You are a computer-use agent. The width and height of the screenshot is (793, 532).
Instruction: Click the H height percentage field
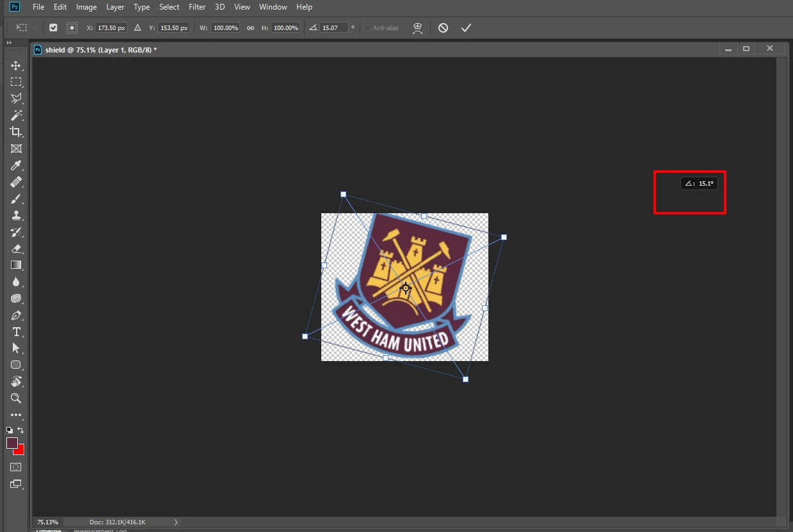coord(285,28)
